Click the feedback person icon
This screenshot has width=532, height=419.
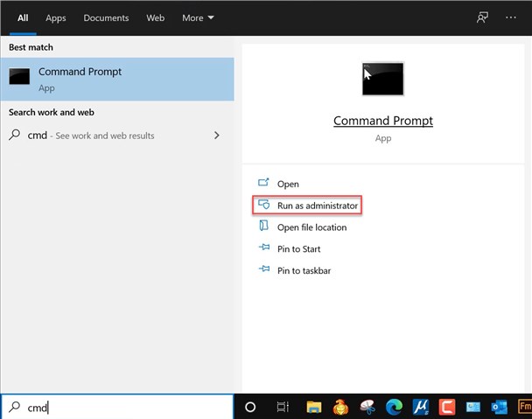482,17
